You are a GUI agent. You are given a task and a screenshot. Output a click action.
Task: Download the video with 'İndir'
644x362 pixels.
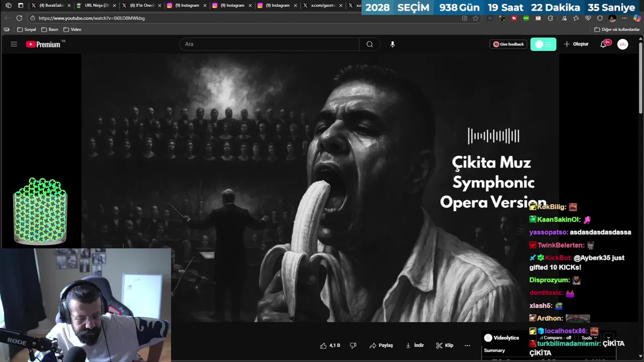point(415,345)
